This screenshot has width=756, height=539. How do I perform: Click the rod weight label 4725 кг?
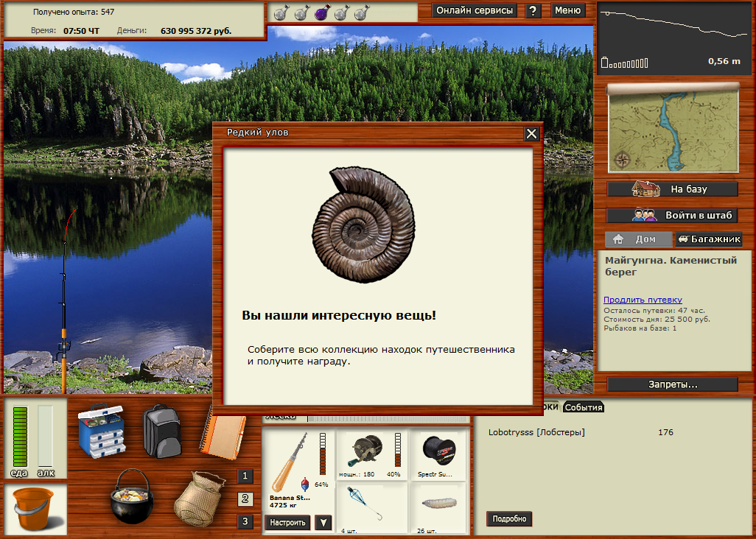pos(282,505)
